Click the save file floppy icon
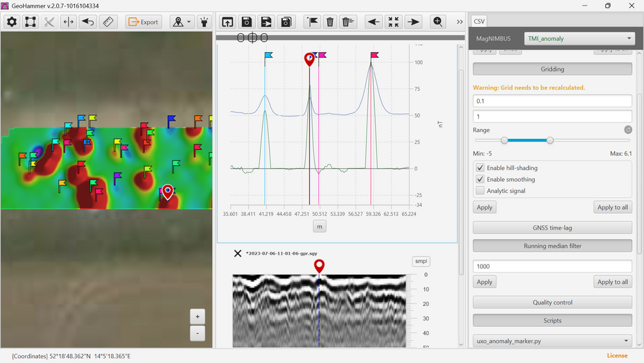This screenshot has width=644, height=363. click(x=247, y=22)
